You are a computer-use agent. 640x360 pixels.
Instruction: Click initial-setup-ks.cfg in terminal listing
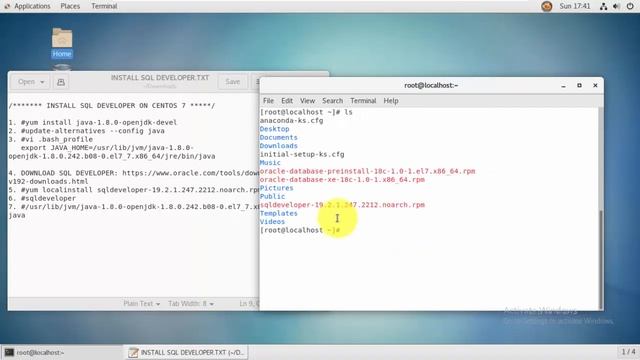coord(302,154)
